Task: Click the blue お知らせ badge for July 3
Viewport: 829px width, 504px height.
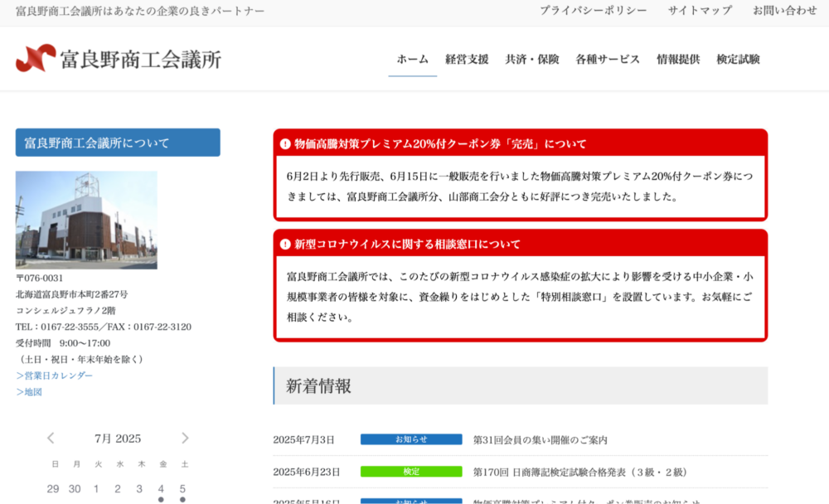Action: tap(410, 439)
